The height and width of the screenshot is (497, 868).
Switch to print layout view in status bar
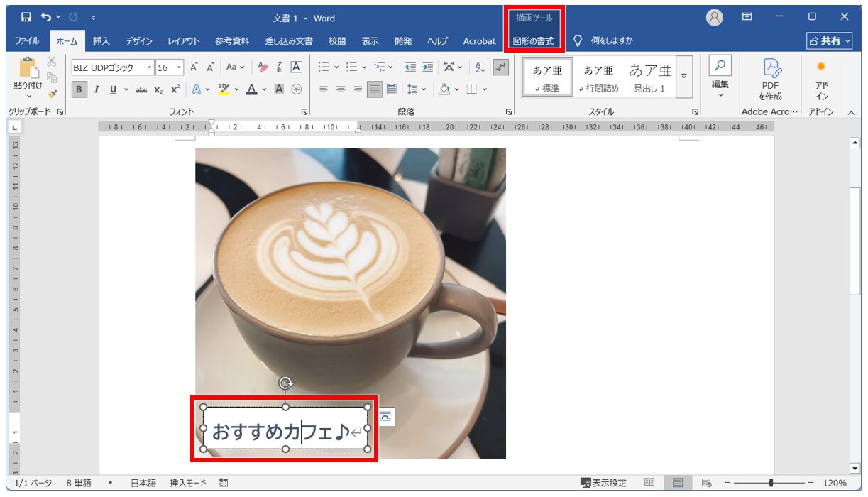tap(678, 483)
